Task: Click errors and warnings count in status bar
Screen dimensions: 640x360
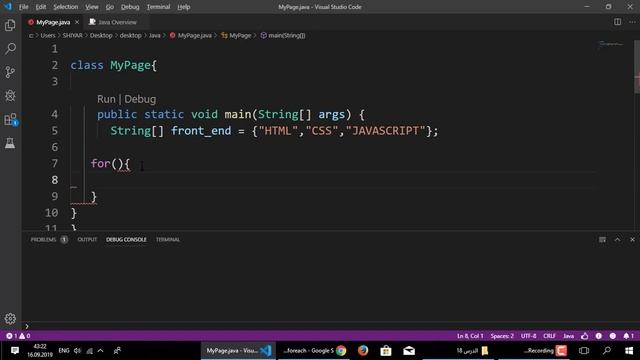Action: [18, 336]
